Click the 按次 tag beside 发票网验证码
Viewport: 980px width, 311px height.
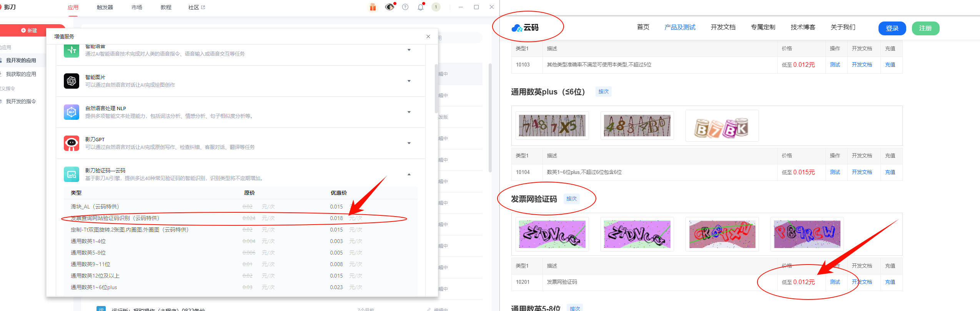(x=572, y=199)
